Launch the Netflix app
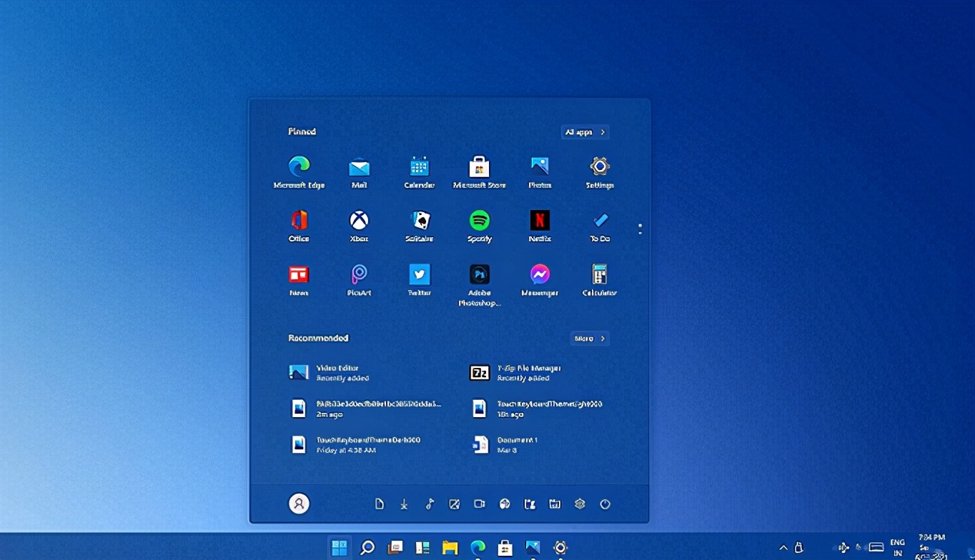This screenshot has height=560, width=975. coord(540,226)
